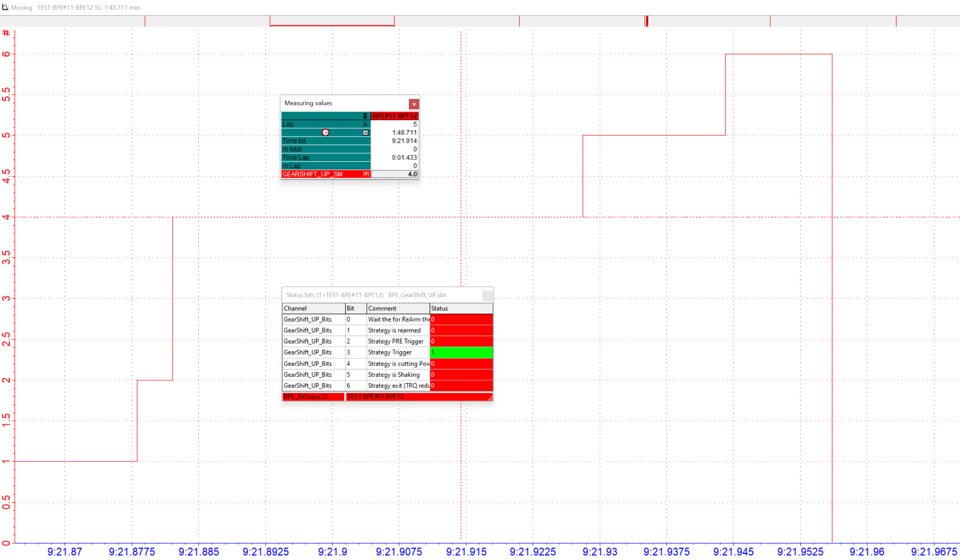Image resolution: width=960 pixels, height=560 pixels.
Task: Click the green Strategy Trigger status cell
Action: tap(461, 353)
